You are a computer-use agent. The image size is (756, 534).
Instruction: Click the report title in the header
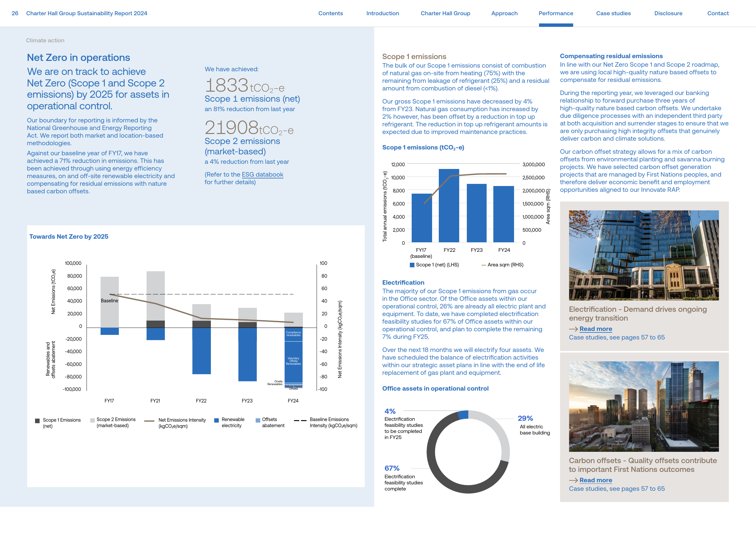coord(87,13)
